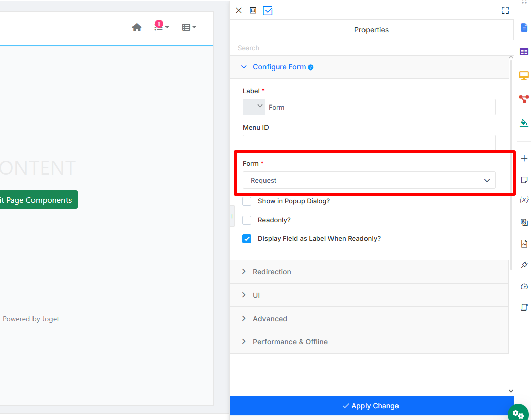Image resolution: width=531 pixels, height=420 pixels.
Task: Uncheck Display Field as Label When Readonly
Action: [x=247, y=239]
